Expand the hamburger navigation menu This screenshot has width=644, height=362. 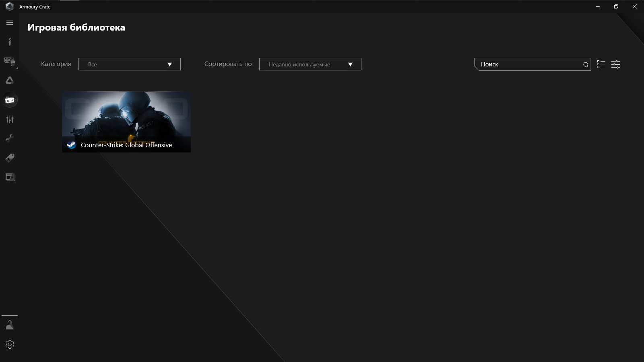click(x=10, y=23)
